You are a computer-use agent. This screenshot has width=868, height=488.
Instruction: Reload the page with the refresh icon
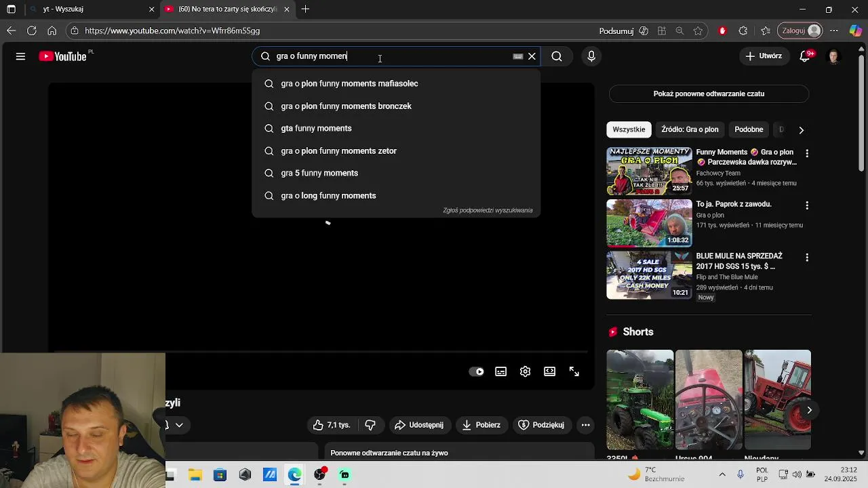pyautogui.click(x=32, y=30)
